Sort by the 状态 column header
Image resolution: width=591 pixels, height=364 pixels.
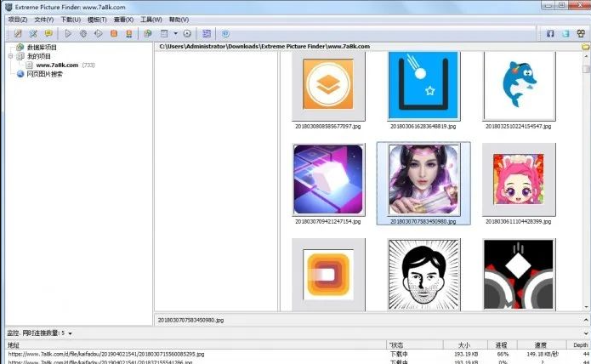click(415, 345)
